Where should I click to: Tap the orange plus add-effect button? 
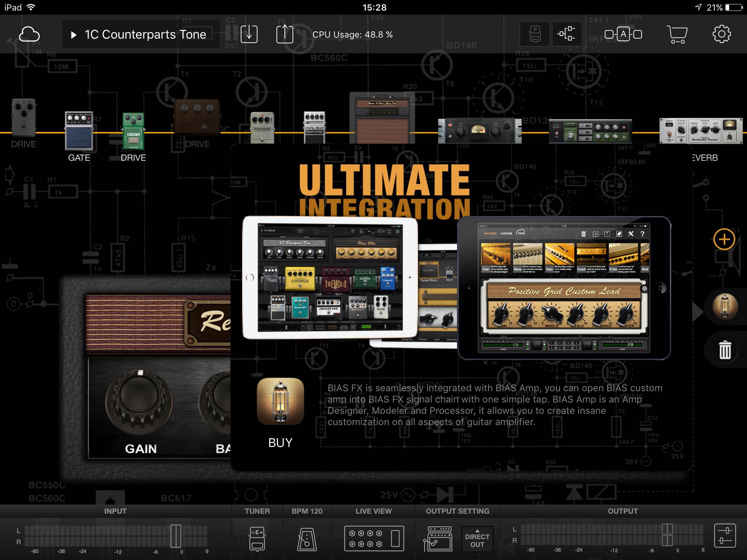(x=724, y=239)
